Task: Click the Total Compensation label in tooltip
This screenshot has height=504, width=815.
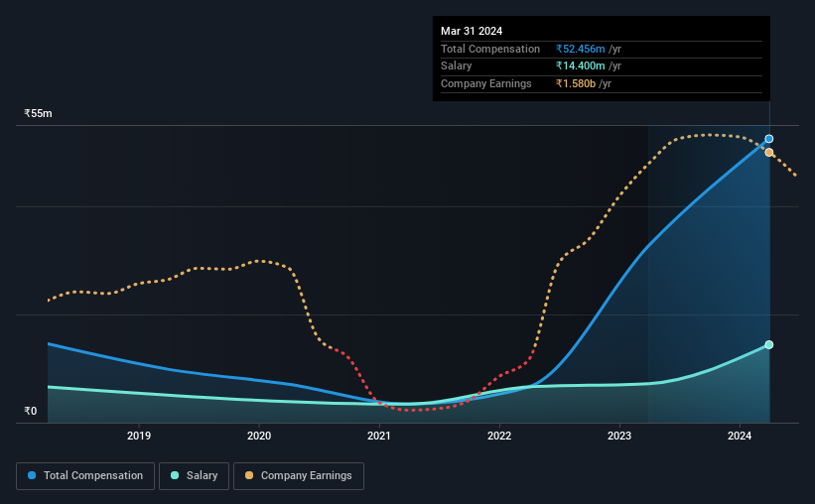Action: pos(490,49)
